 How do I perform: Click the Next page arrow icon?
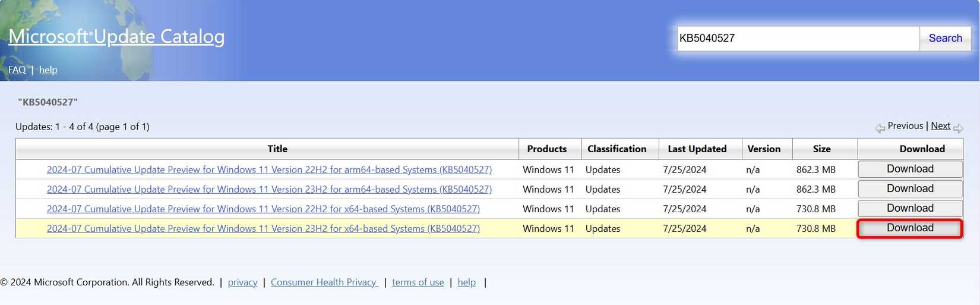click(957, 128)
